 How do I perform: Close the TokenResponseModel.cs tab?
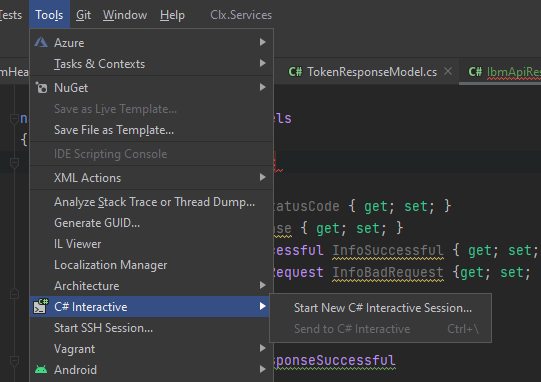click(x=448, y=71)
